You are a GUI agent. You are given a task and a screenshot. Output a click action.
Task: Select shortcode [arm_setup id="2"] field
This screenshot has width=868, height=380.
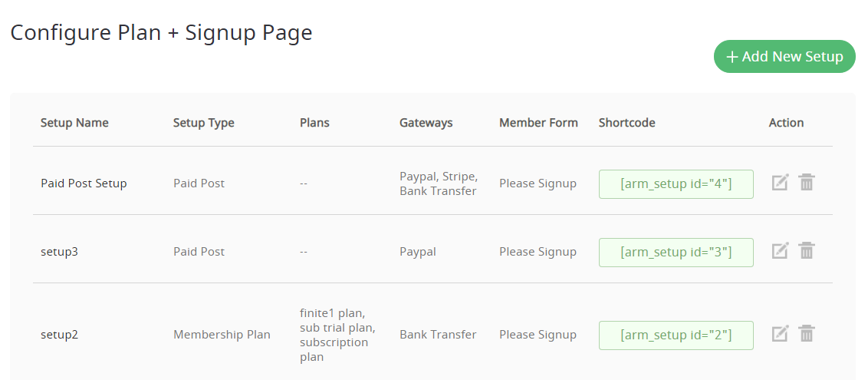[676, 335]
